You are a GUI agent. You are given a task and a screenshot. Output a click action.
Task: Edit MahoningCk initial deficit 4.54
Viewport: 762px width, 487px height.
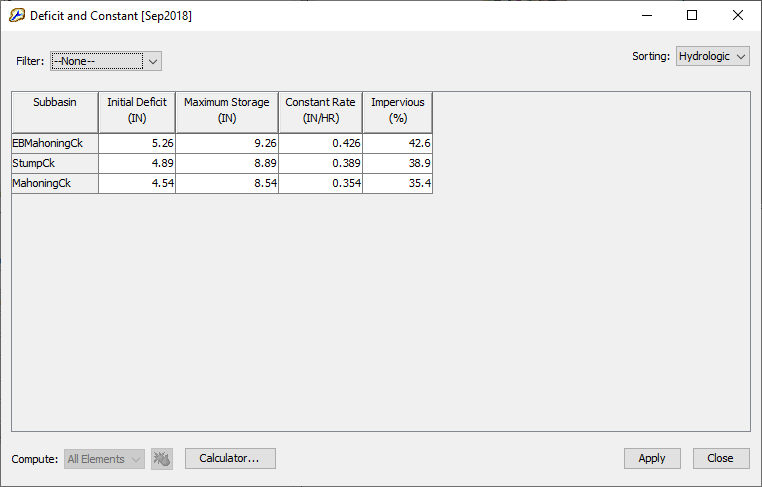pos(137,183)
